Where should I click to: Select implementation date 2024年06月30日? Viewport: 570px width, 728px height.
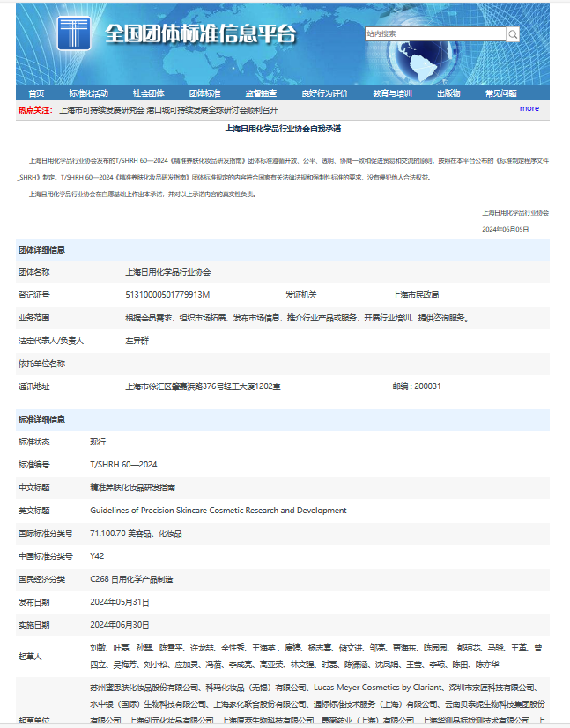[120, 625]
